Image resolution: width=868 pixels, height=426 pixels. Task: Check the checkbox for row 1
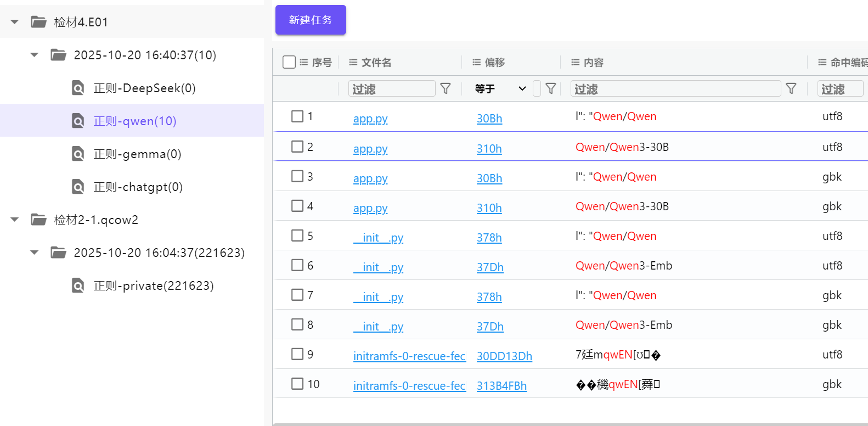click(297, 116)
